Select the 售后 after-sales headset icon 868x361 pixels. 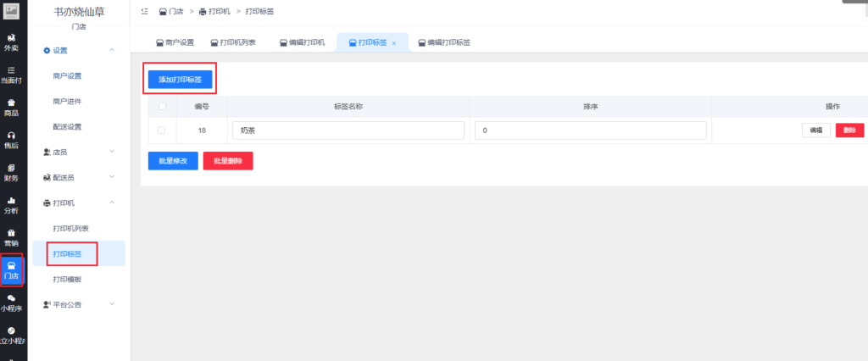[12, 140]
